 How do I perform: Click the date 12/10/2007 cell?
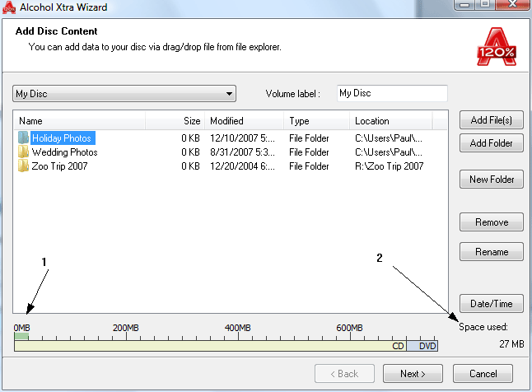(242, 138)
